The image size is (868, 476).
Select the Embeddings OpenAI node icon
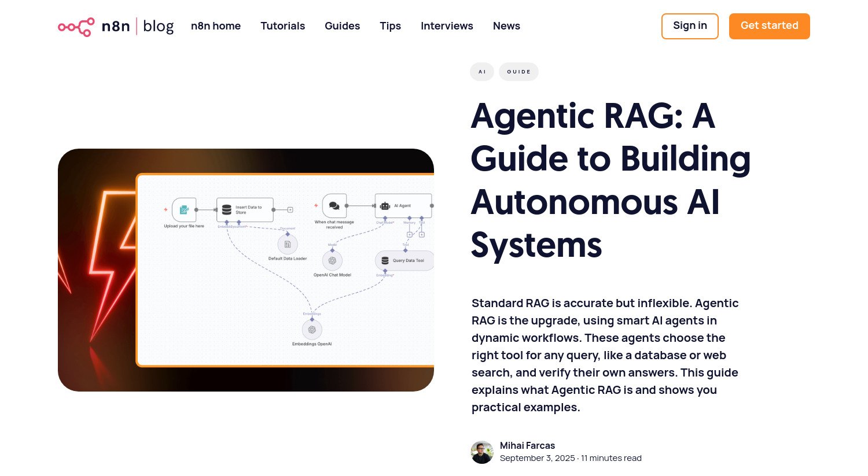[311, 329]
